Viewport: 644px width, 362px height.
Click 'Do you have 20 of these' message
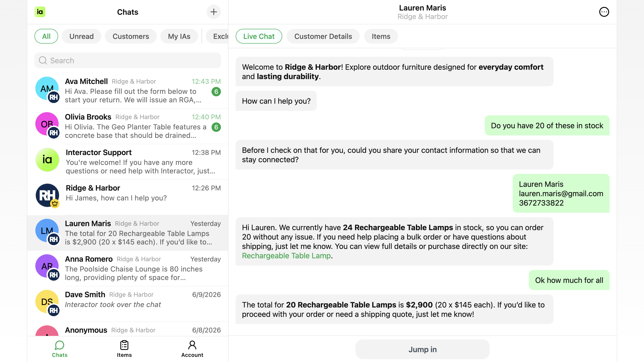click(x=547, y=125)
